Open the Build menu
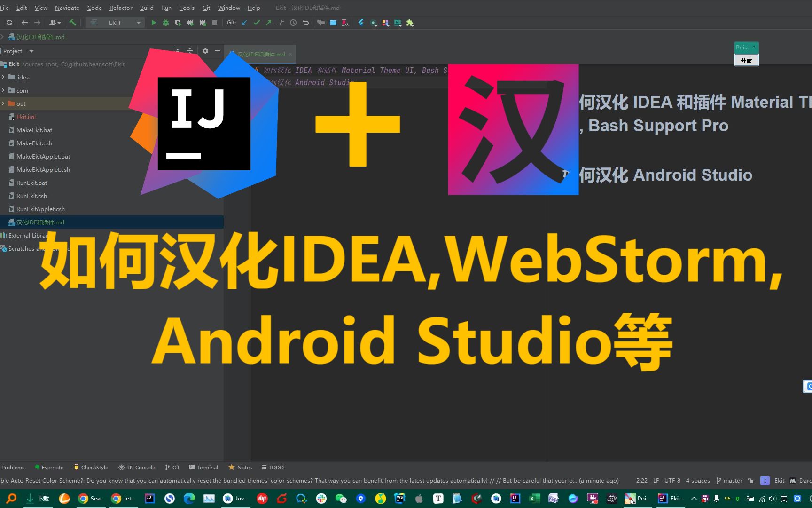812x508 pixels. [147, 8]
